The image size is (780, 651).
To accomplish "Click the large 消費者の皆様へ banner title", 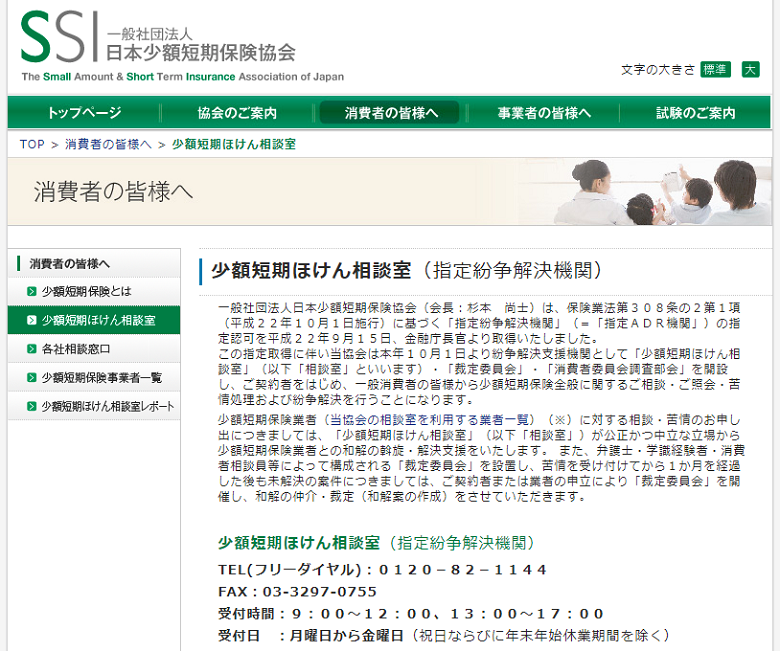I will tap(113, 192).
